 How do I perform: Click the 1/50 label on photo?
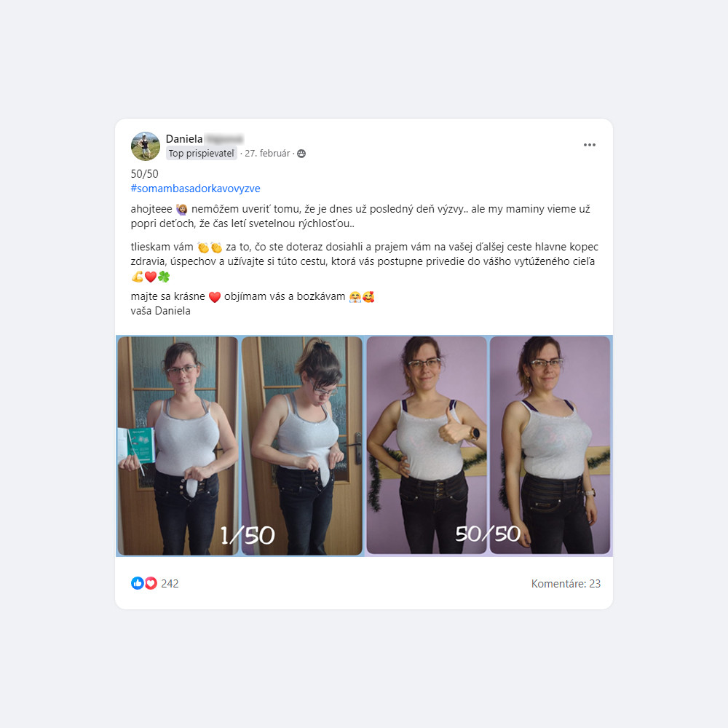(248, 535)
